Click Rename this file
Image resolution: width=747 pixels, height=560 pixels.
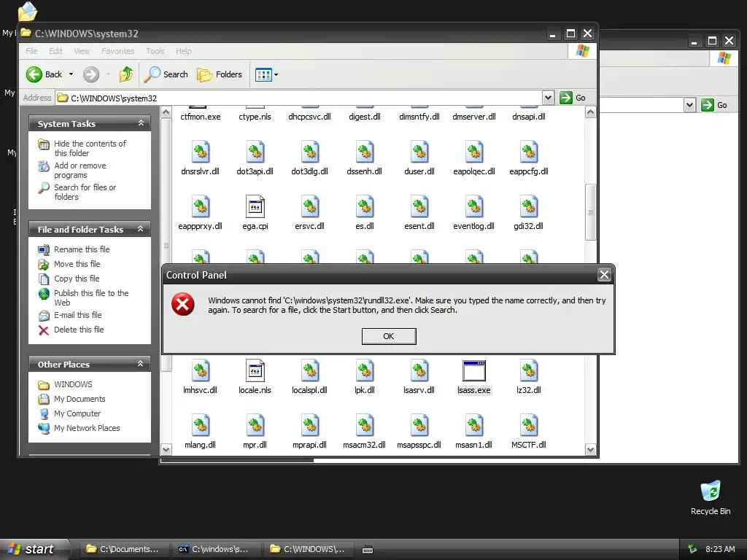click(x=82, y=249)
